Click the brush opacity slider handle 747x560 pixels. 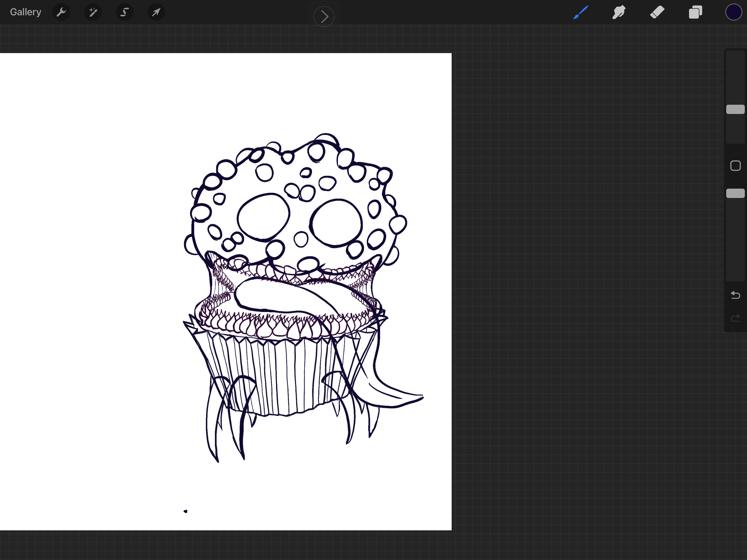pyautogui.click(x=735, y=193)
